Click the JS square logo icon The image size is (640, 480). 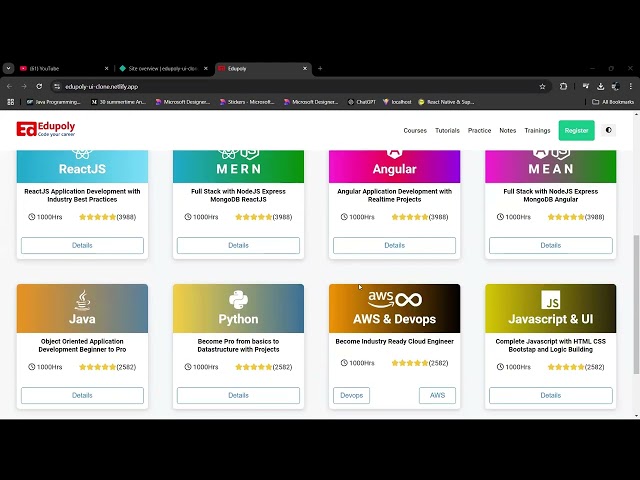point(551,300)
